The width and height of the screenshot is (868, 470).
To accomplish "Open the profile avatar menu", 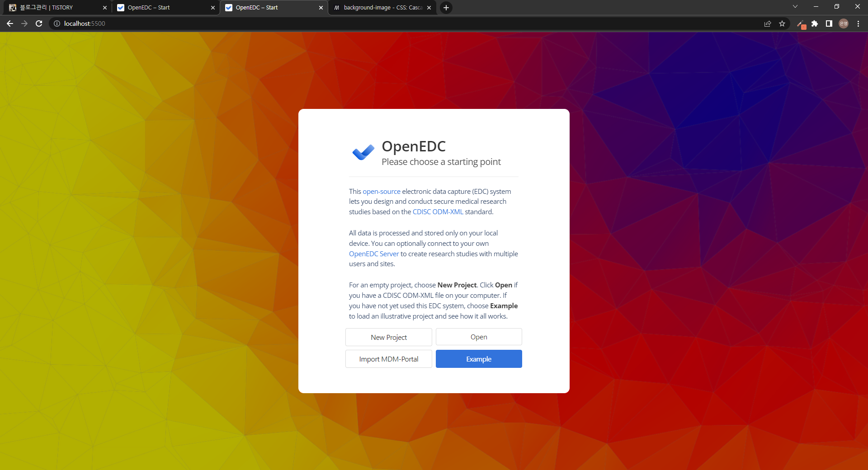I will point(844,23).
